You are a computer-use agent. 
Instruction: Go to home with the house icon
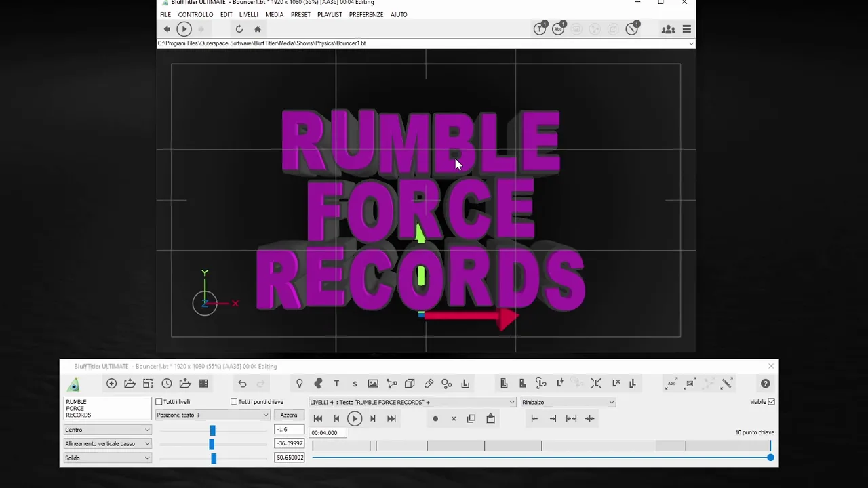(x=258, y=29)
